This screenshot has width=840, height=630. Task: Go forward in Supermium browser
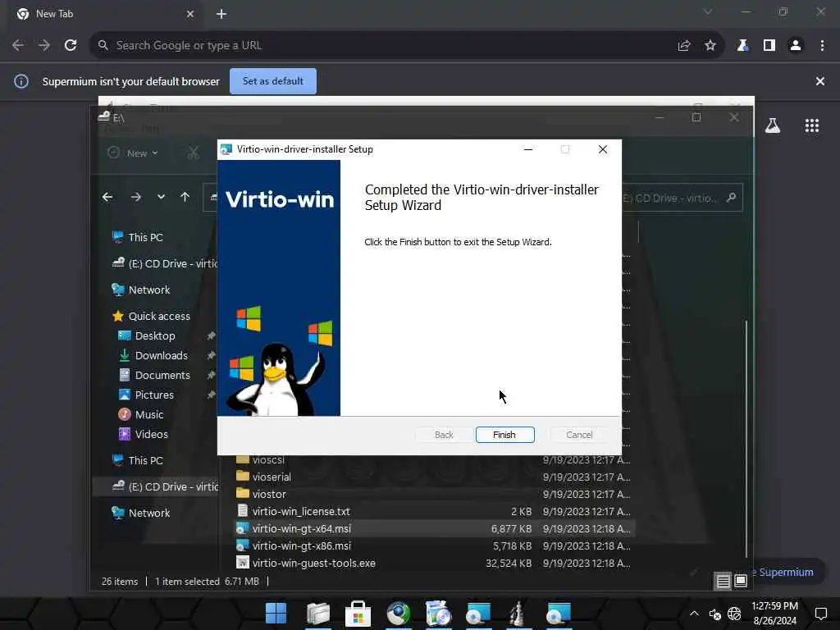tap(44, 46)
